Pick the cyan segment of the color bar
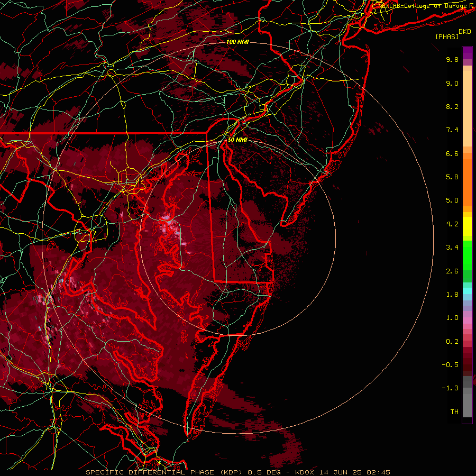 coord(467,291)
